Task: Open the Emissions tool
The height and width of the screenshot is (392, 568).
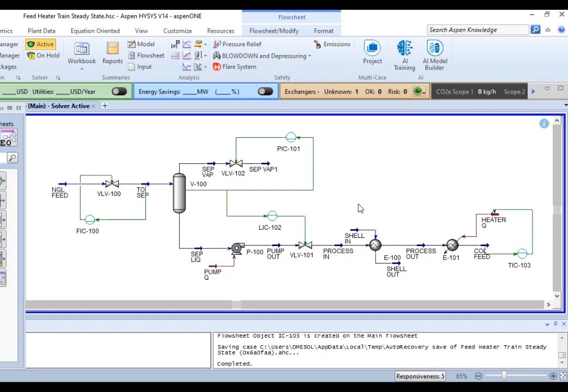Action: [333, 44]
